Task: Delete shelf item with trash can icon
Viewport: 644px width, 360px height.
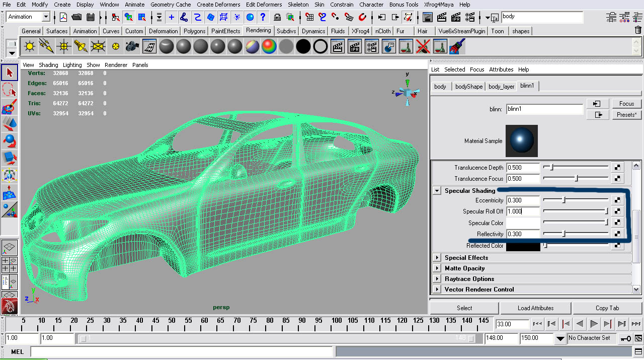Action: tap(638, 30)
